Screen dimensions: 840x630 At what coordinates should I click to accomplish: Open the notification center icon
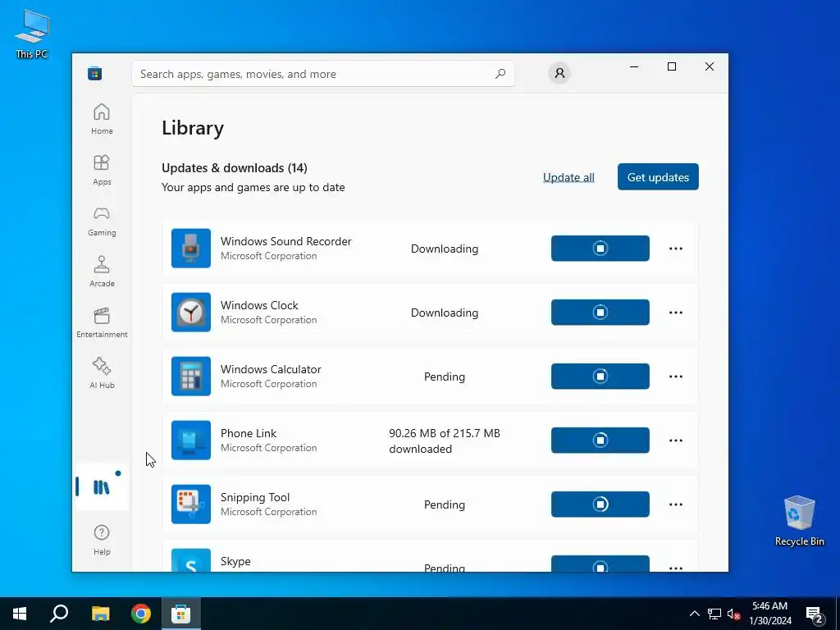(x=815, y=614)
